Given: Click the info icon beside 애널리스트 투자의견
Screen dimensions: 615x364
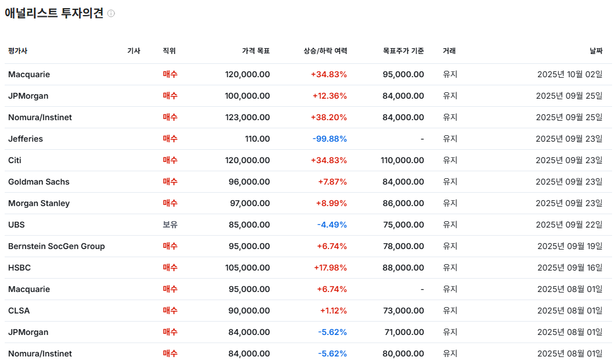Looking at the screenshot, I should coord(111,13).
